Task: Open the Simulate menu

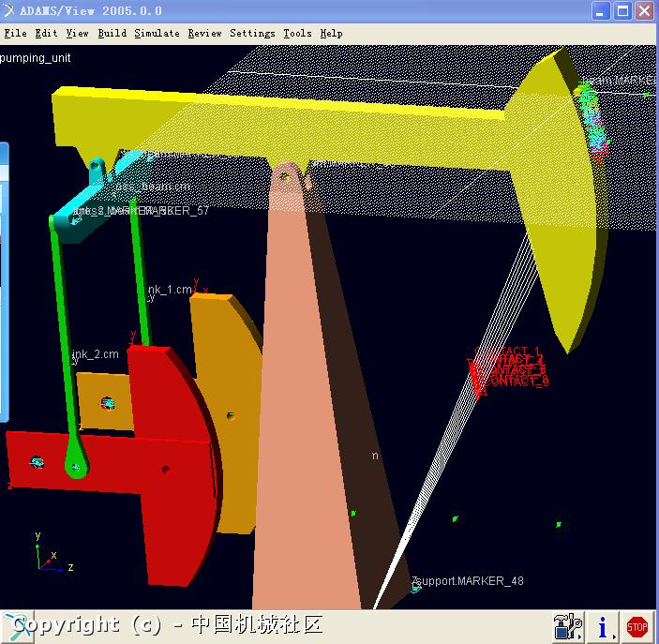Action: coord(157,33)
